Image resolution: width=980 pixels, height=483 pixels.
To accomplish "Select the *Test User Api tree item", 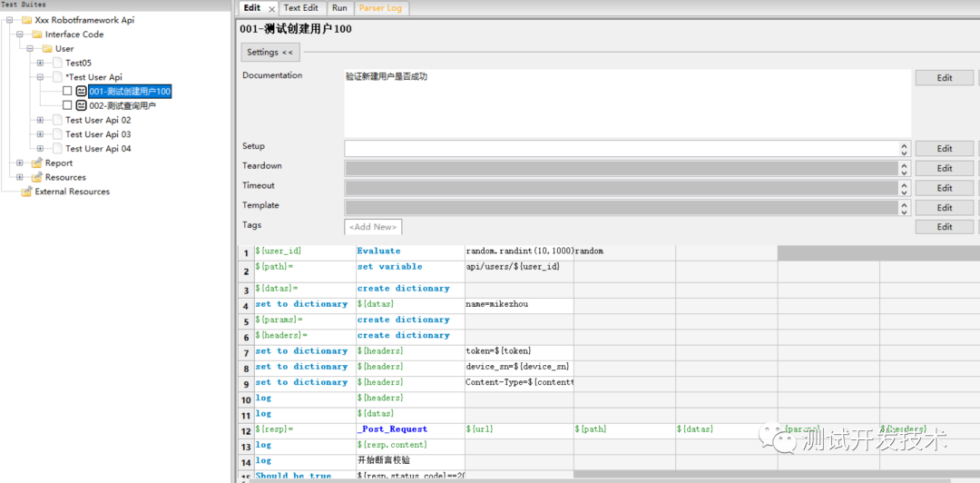I will (93, 77).
